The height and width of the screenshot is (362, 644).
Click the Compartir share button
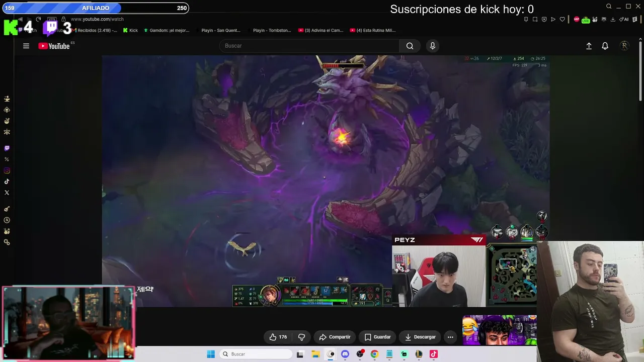point(335,337)
